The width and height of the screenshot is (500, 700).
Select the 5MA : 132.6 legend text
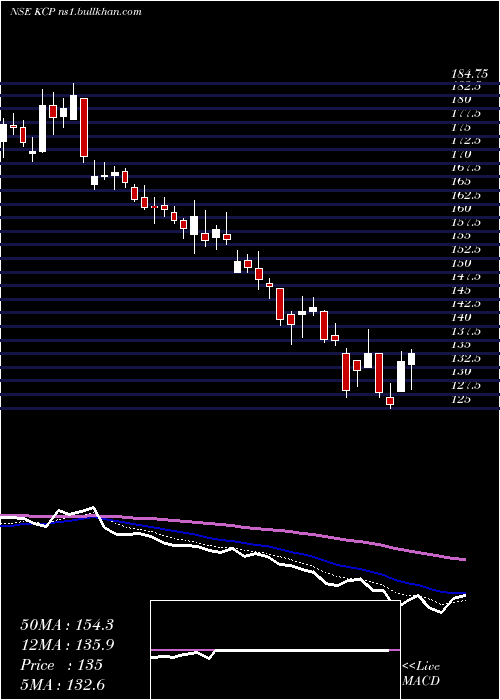pyautogui.click(x=62, y=685)
